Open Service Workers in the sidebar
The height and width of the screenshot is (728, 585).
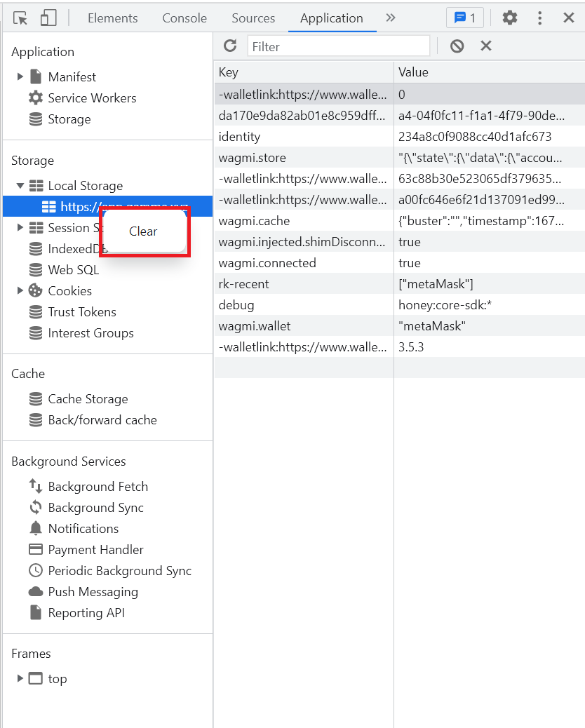92,98
